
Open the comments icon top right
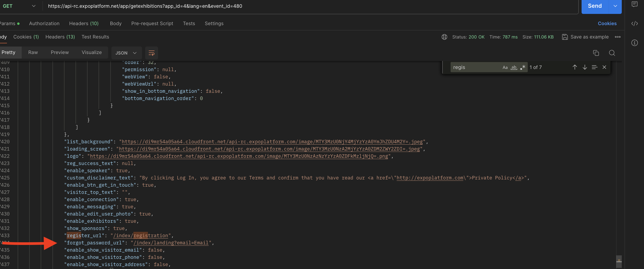point(635,5)
